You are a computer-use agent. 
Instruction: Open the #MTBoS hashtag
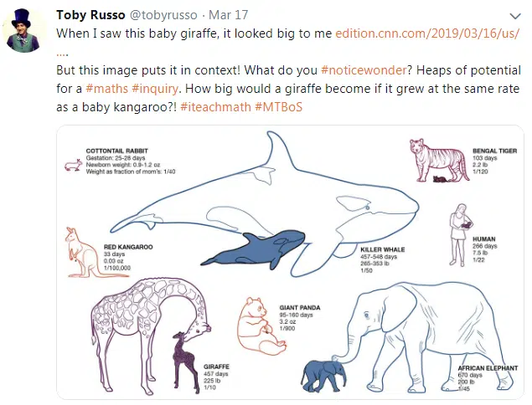pos(278,107)
